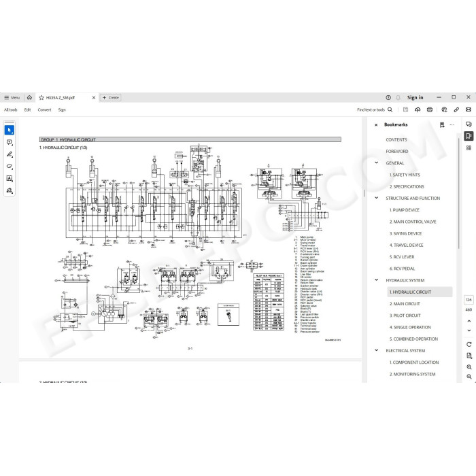
Task: Send file by email envelope icon
Action: tap(469, 109)
